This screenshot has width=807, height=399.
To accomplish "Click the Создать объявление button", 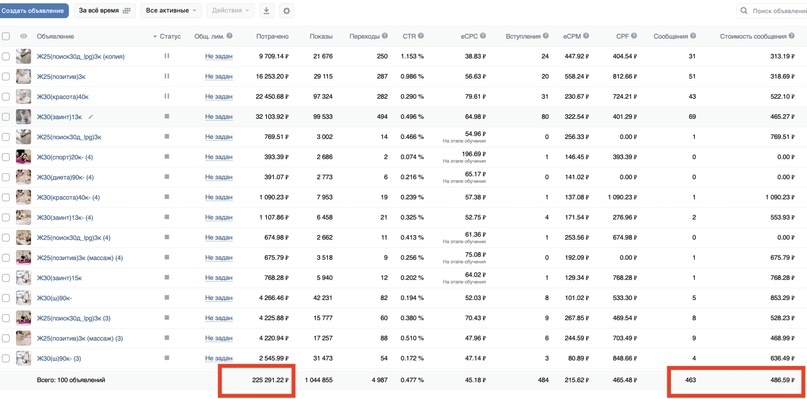I will pos(34,10).
